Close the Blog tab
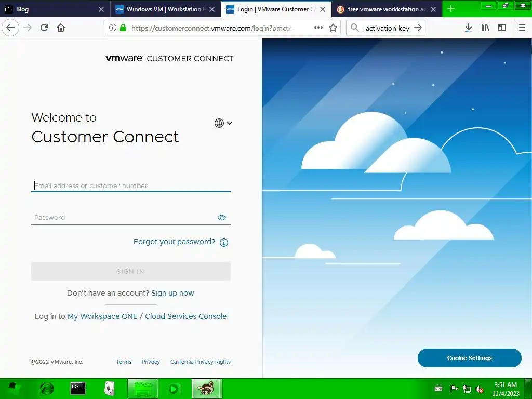This screenshot has width=532, height=399. coord(101,9)
